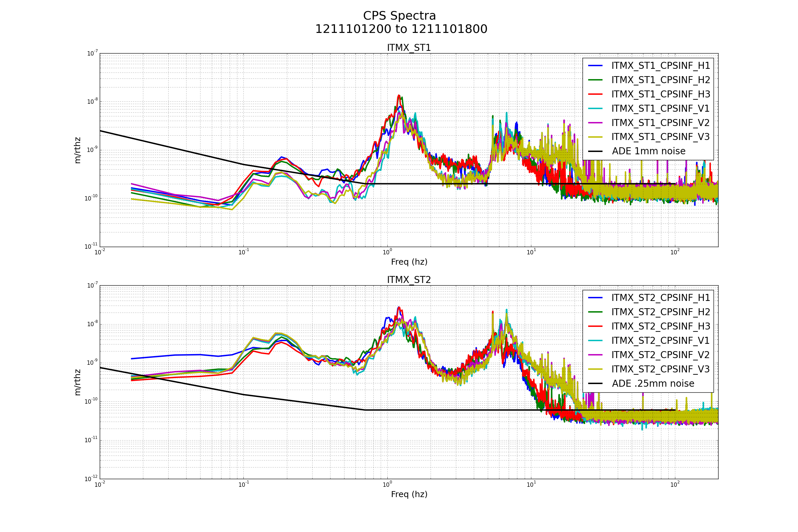Click ITMX_ST1_CPSINF_H2 green legend line
Screen dimensions: 798x532
tap(596, 80)
